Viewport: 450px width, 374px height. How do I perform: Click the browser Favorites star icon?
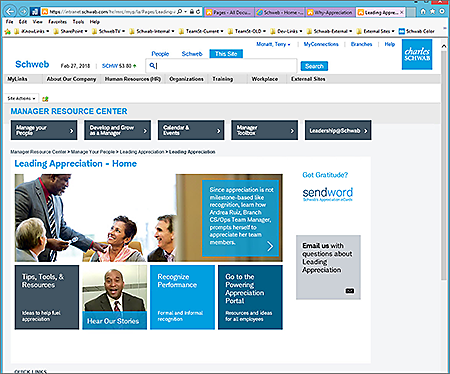(x=433, y=12)
